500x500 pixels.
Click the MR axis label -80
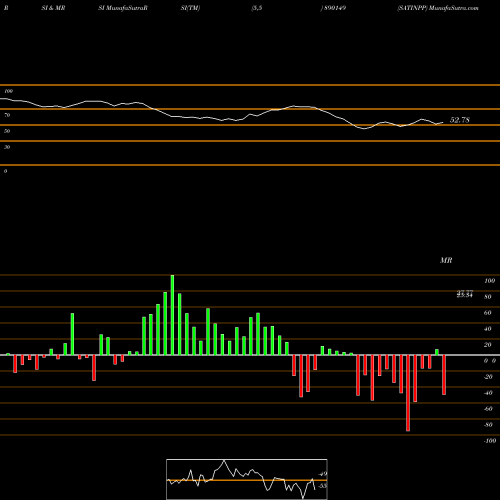pyautogui.click(x=488, y=425)
